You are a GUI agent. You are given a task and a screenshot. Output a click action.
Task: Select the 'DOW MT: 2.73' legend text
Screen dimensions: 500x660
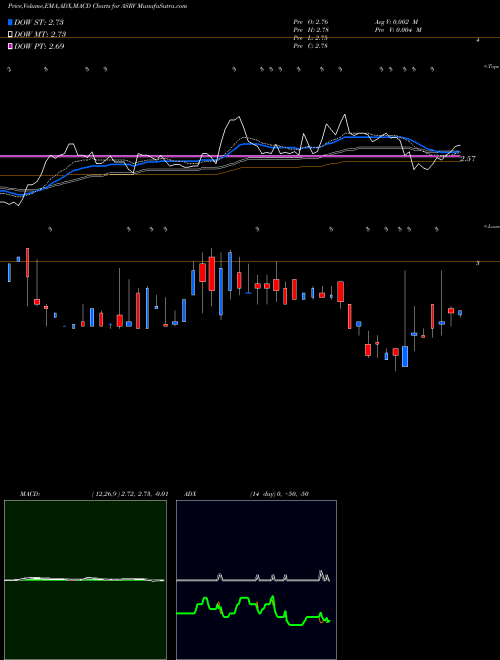(40, 34)
